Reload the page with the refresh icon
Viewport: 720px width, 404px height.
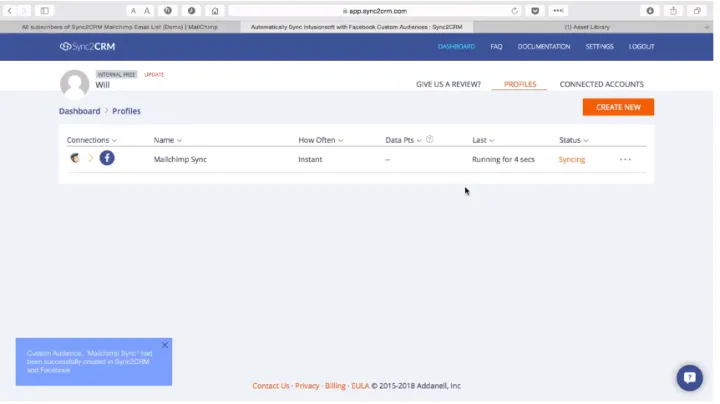pyautogui.click(x=514, y=11)
